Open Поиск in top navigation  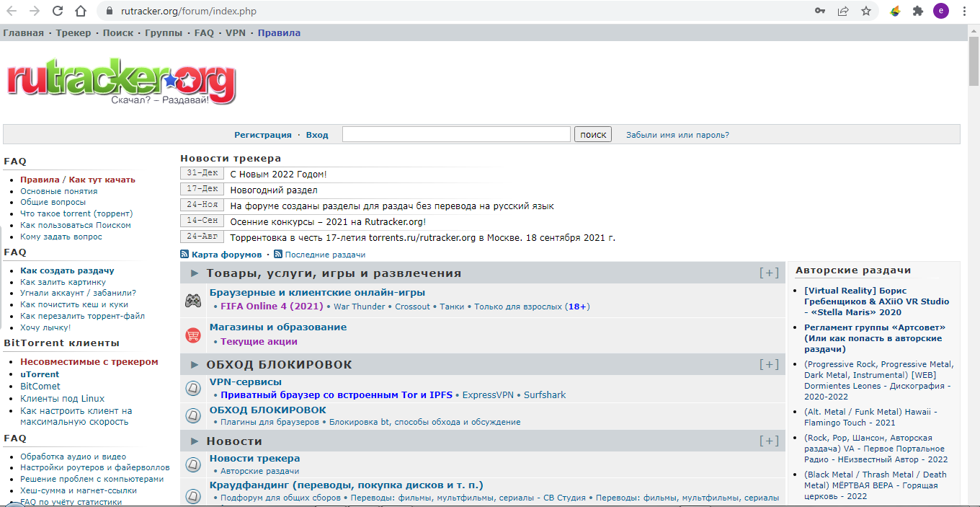pos(118,33)
